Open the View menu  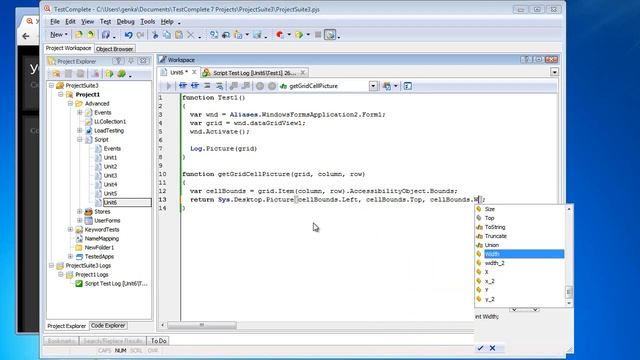pyautogui.click(x=87, y=22)
